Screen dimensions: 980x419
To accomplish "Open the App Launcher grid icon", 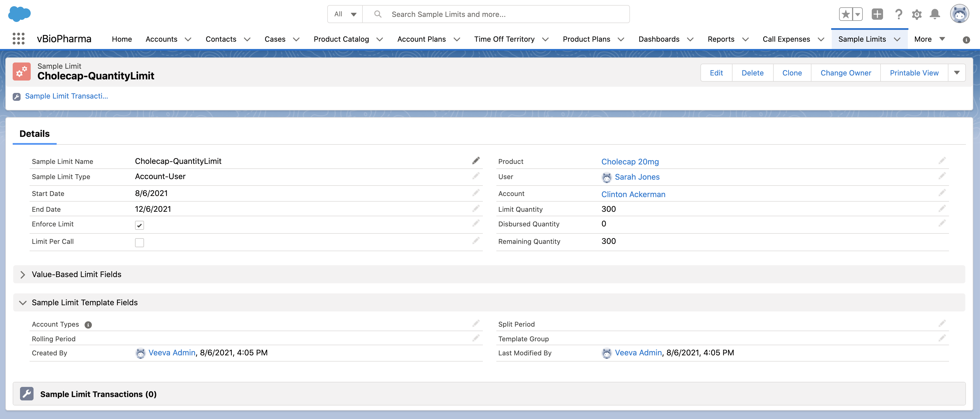I will [x=18, y=39].
